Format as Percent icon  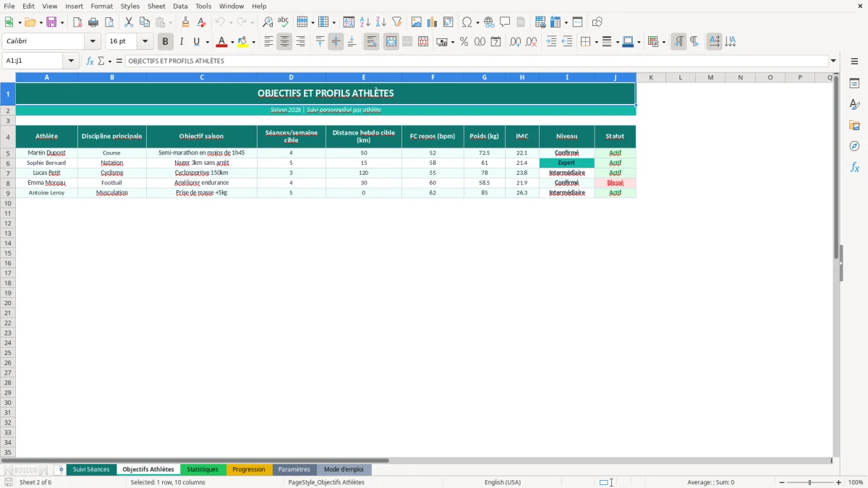click(464, 42)
